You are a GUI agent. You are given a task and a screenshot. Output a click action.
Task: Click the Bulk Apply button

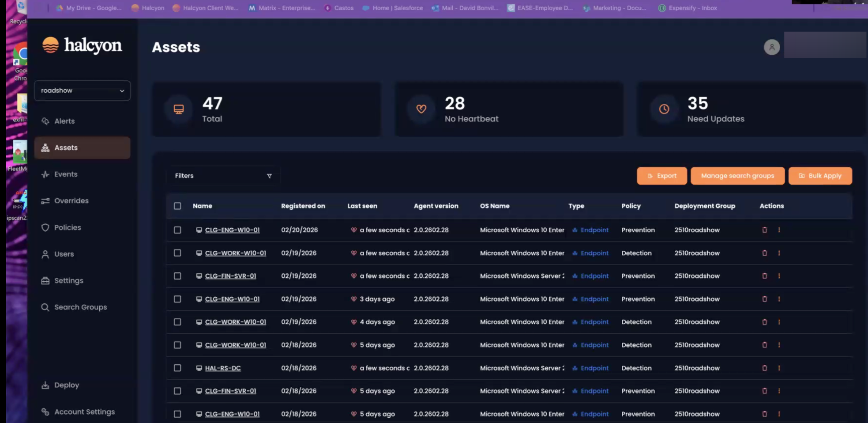coord(820,176)
